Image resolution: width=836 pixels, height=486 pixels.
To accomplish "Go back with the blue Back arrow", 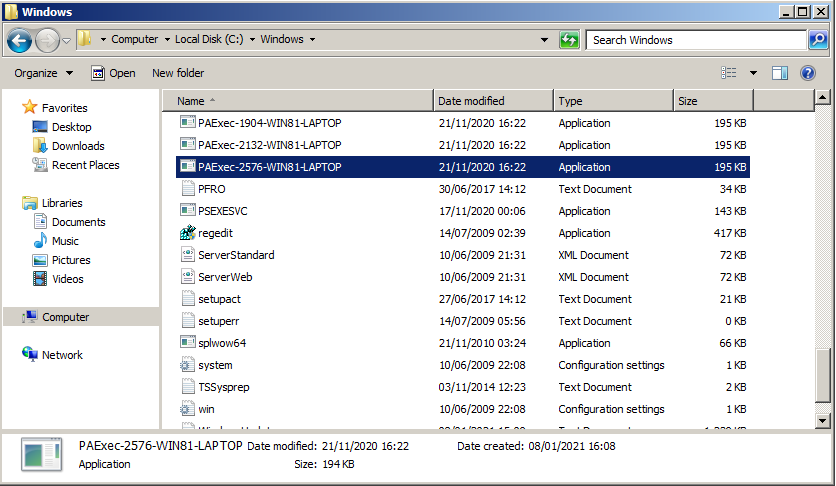I will pos(19,40).
